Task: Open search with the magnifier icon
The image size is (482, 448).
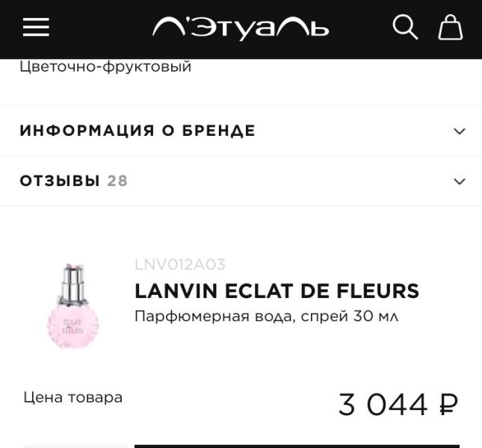Action: [x=405, y=27]
